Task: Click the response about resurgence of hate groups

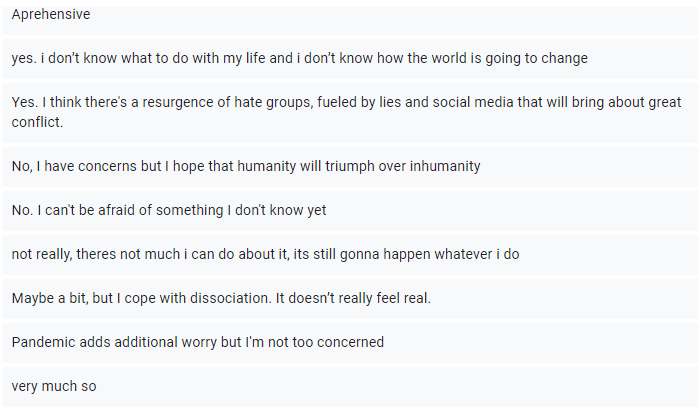Action: click(x=346, y=103)
